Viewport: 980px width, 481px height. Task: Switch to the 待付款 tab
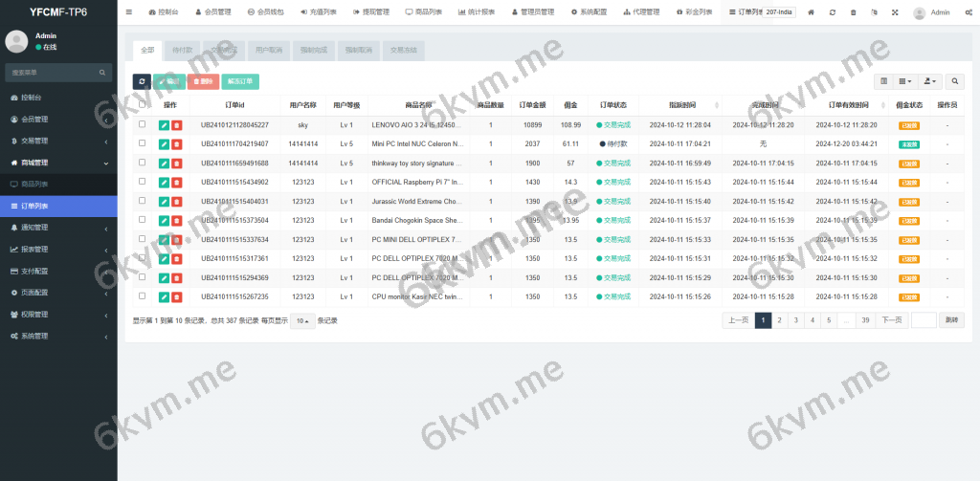point(181,49)
